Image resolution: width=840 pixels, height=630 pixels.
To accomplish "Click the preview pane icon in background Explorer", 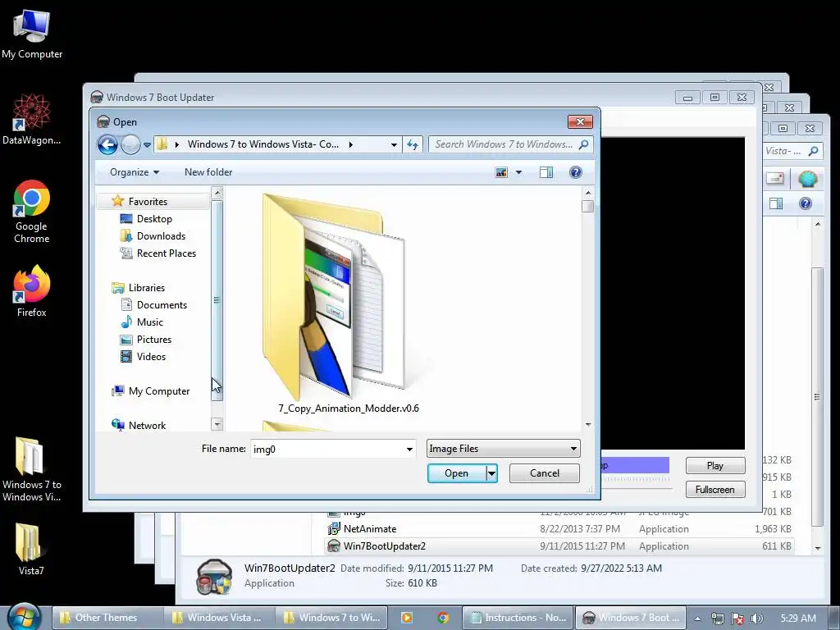I will point(776,203).
